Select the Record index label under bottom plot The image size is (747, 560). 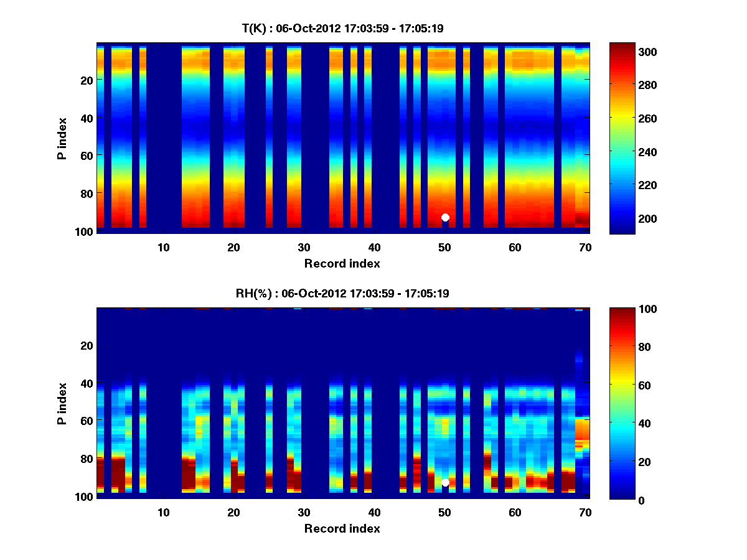click(342, 528)
